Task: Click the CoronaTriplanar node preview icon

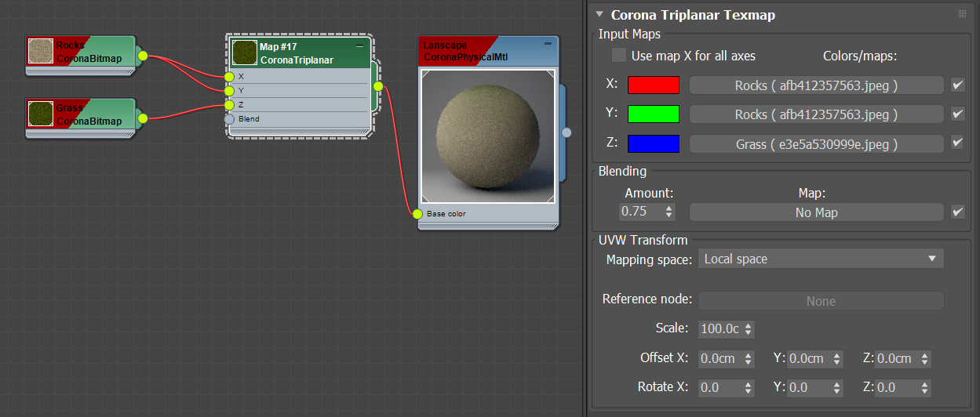Action: click(244, 53)
